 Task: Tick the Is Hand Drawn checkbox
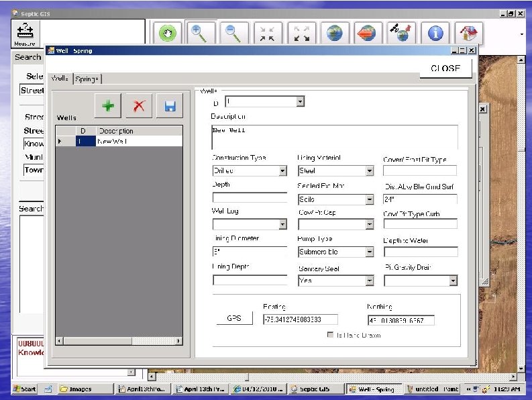330,335
